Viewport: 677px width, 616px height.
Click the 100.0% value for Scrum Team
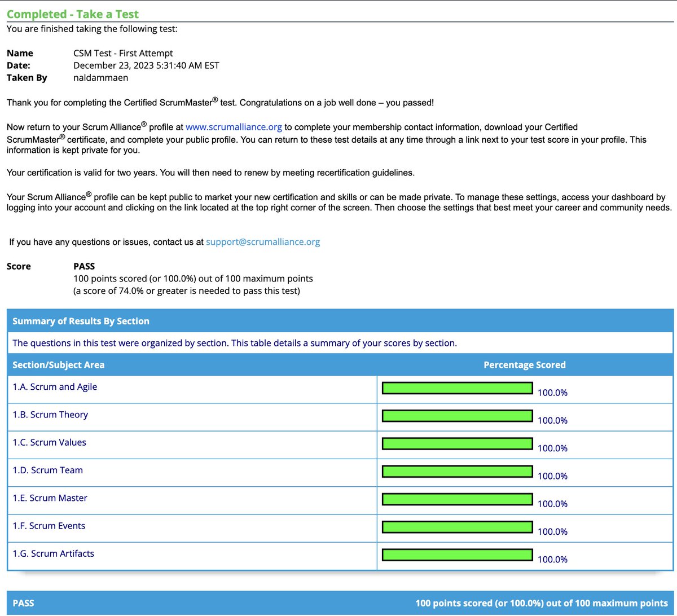[552, 476]
